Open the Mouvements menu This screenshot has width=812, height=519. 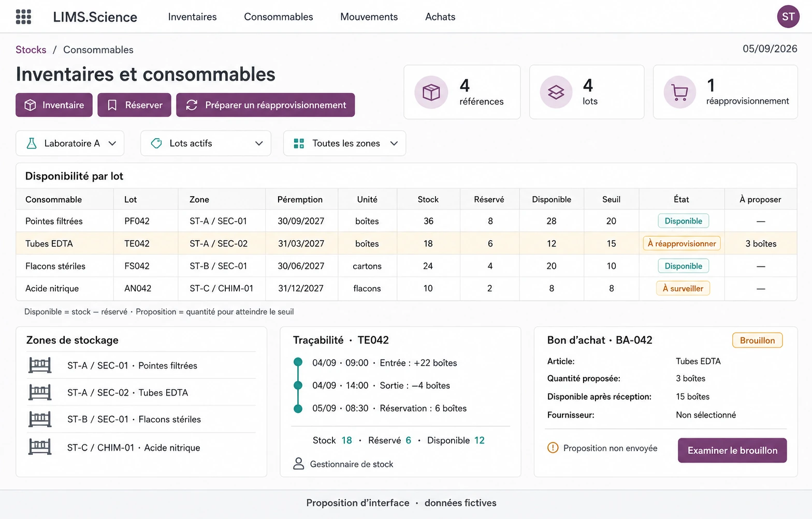click(369, 17)
